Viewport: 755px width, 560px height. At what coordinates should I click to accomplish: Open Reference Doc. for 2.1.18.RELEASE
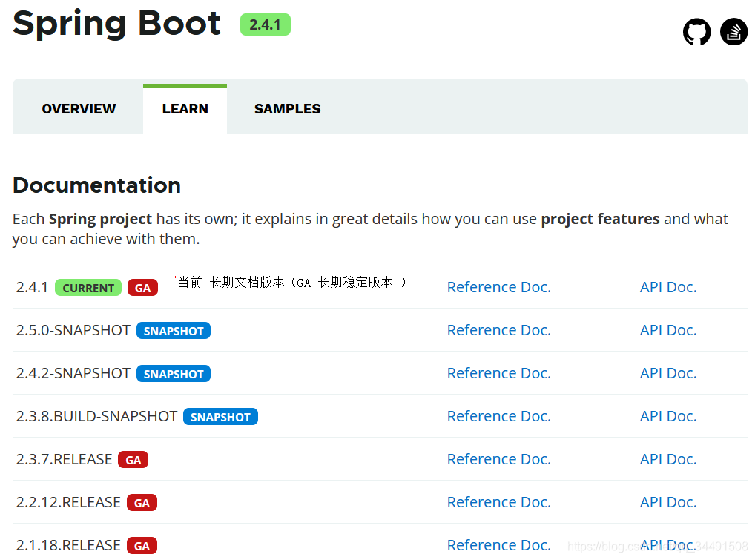pyautogui.click(x=499, y=545)
